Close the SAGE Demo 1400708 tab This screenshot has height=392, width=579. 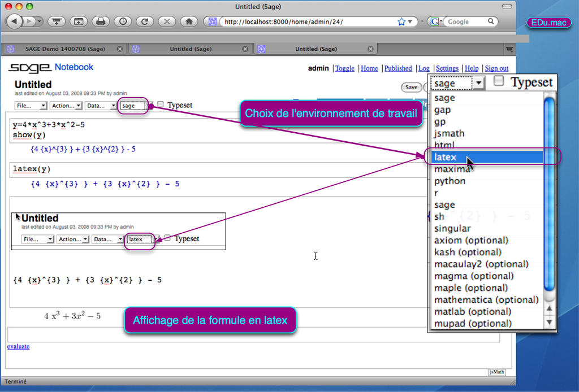pos(120,49)
